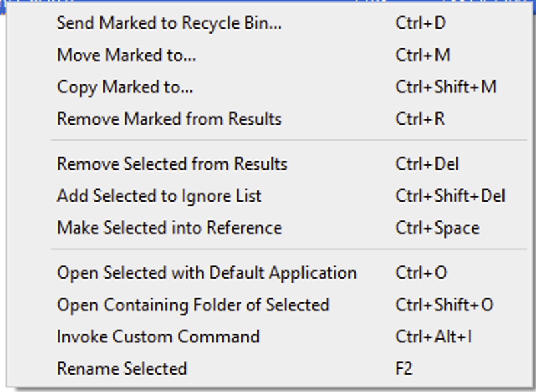
Task: Click Add Selected to Ignore List
Action: pyautogui.click(x=269, y=196)
